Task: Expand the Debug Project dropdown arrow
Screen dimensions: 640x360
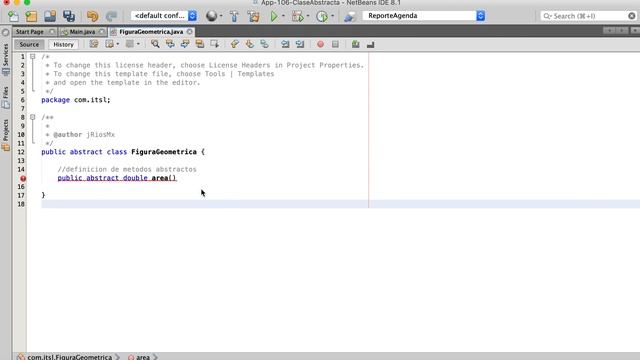Action: pos(307,16)
